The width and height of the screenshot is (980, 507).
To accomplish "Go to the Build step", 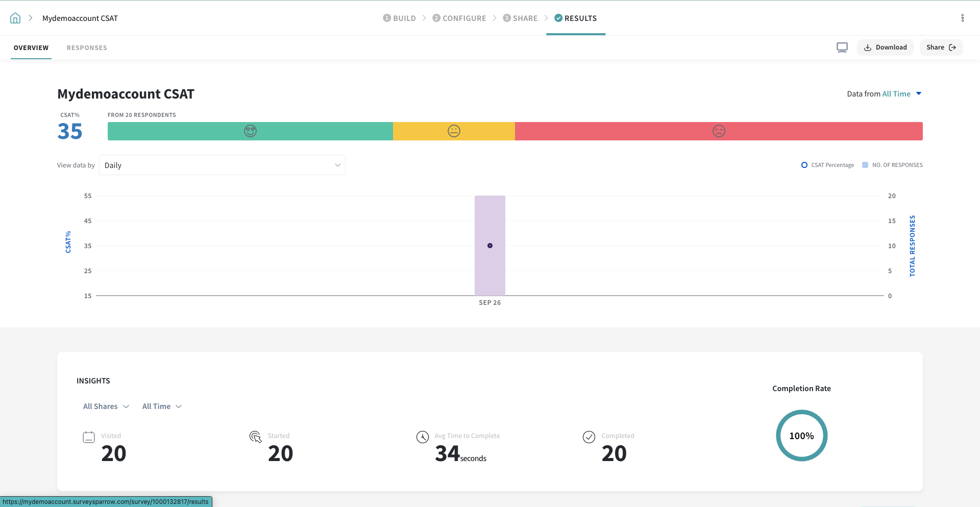I will 399,18.
